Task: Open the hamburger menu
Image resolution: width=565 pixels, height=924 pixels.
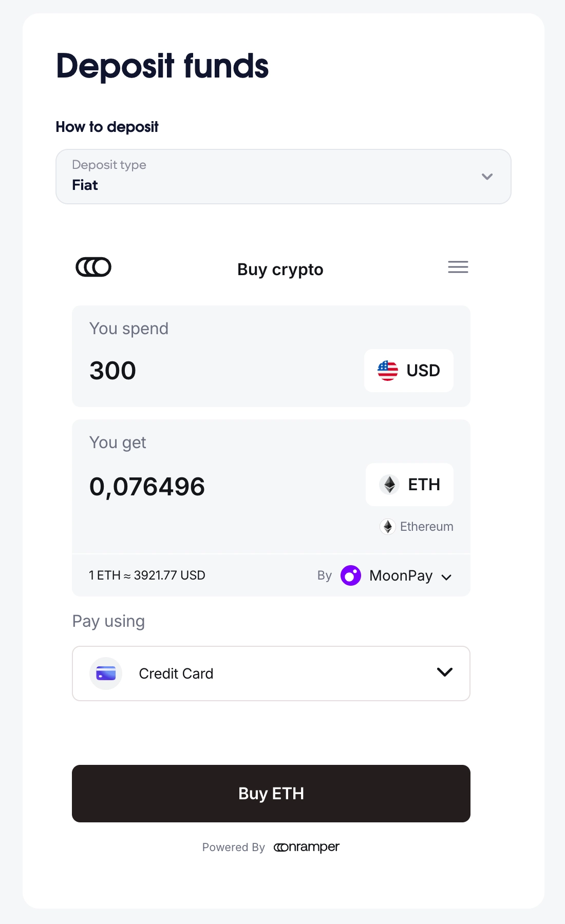Action: [458, 267]
